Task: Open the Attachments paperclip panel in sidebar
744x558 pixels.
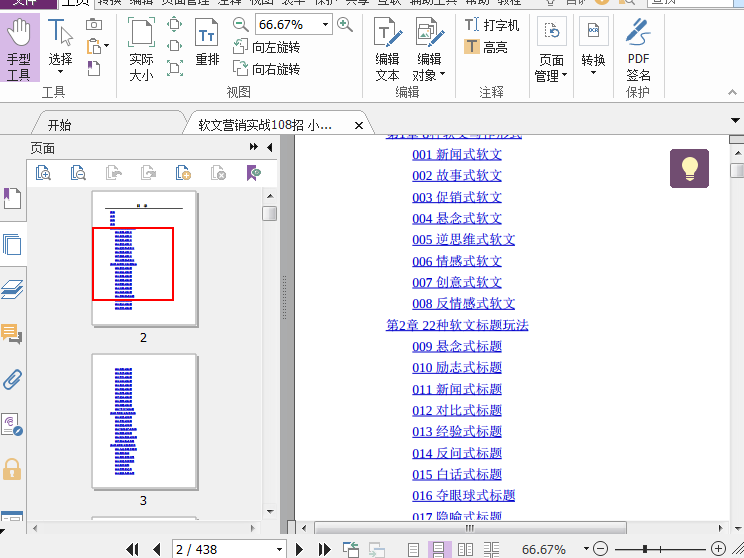Action: (x=13, y=379)
